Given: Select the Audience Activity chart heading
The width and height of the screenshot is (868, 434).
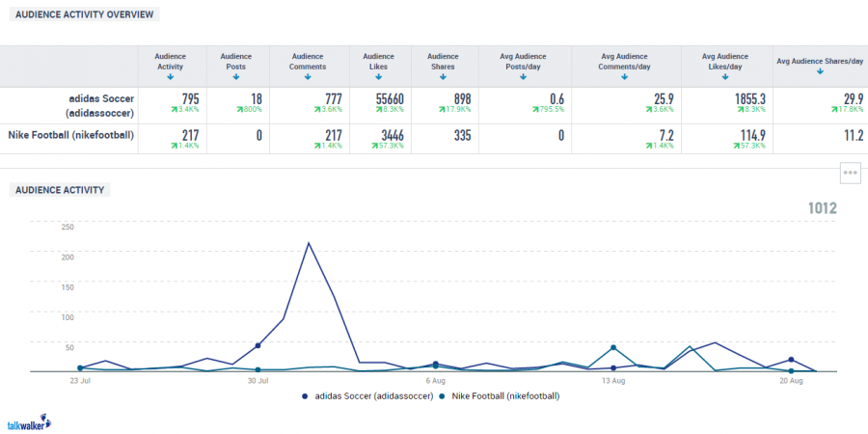Looking at the screenshot, I should 60,190.
